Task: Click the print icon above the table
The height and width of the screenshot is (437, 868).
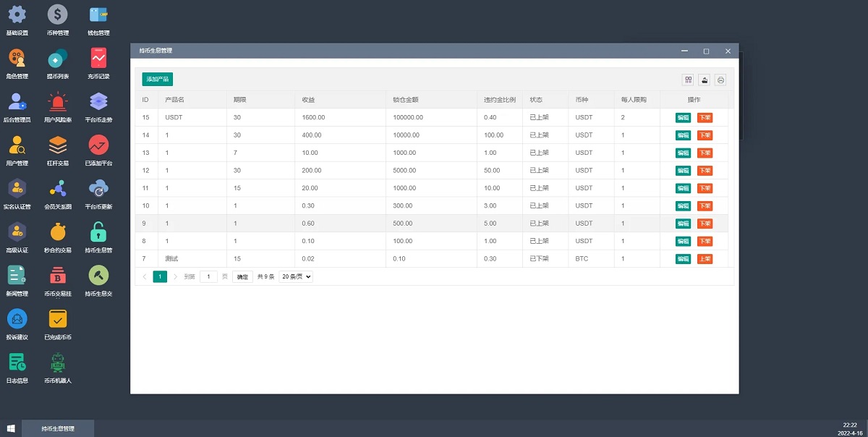Action: [720, 80]
